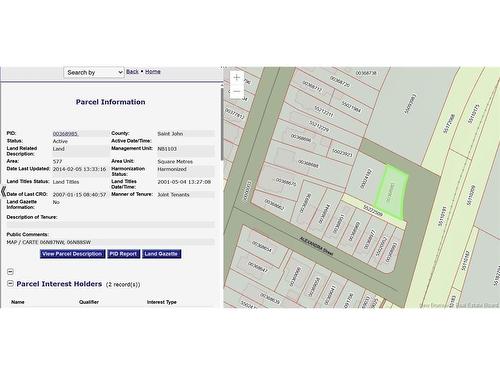500x375 pixels.
Task: Click the Area value 577
Action: 57,161
